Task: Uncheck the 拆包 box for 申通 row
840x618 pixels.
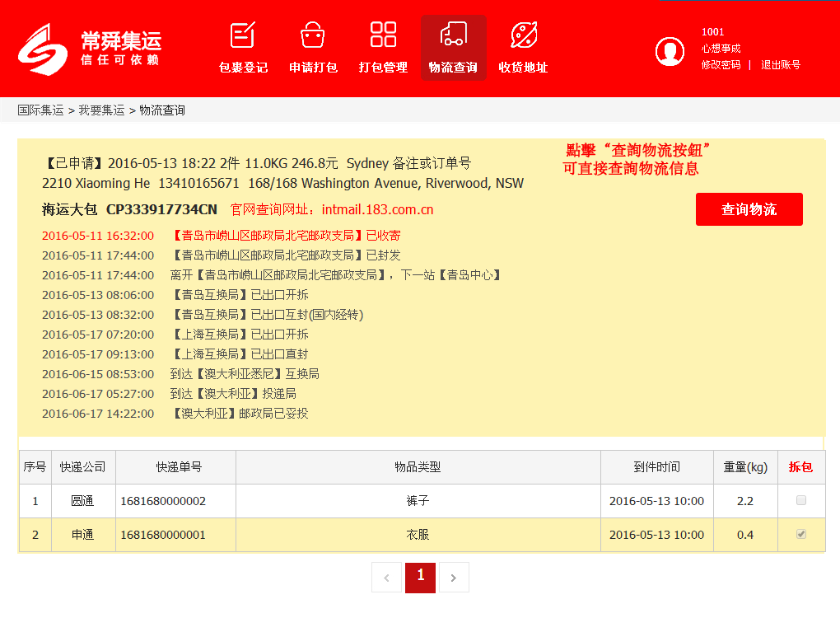Action: click(x=801, y=535)
